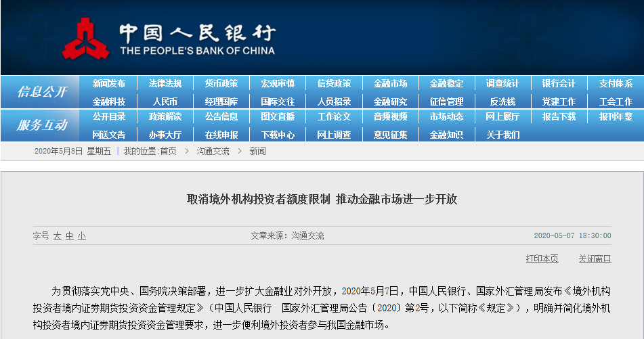Open 金融研究 section
644x339 pixels.
pos(390,101)
